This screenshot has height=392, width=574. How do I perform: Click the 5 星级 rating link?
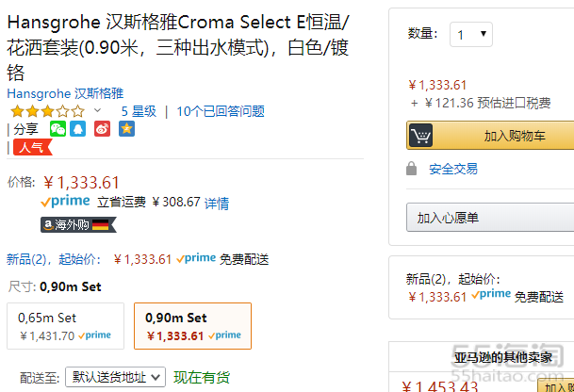(x=139, y=111)
